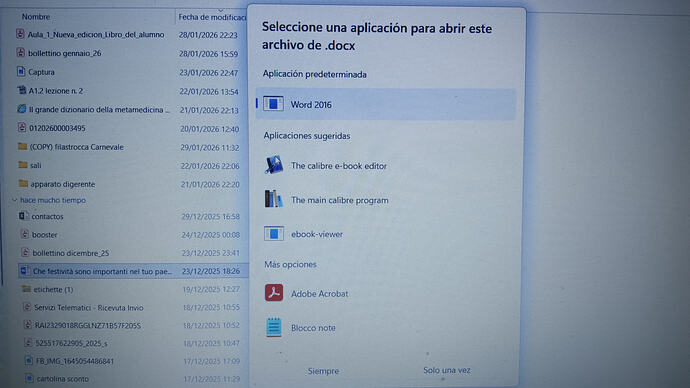Image resolution: width=690 pixels, height=388 pixels.
Task: Click the etichette (1) folder icon
Action: click(x=26, y=289)
